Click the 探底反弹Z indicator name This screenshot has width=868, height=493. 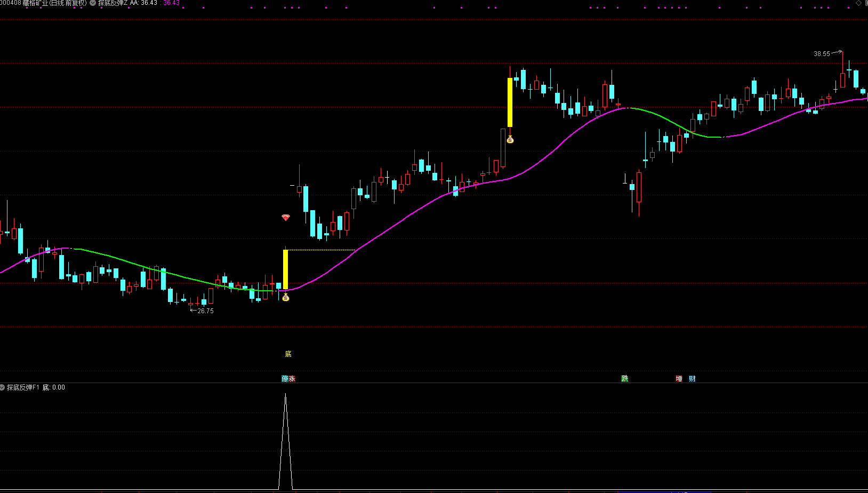(x=112, y=3)
